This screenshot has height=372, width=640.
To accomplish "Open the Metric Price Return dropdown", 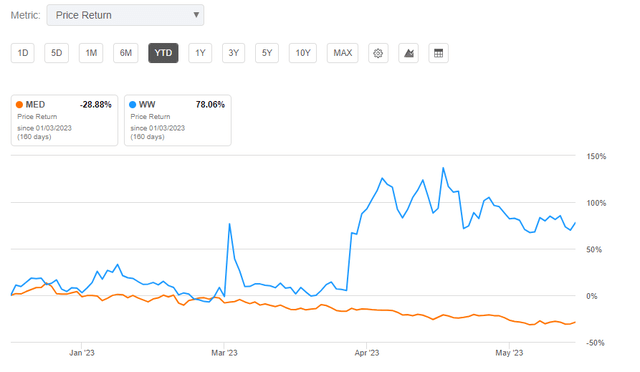I will [x=125, y=15].
